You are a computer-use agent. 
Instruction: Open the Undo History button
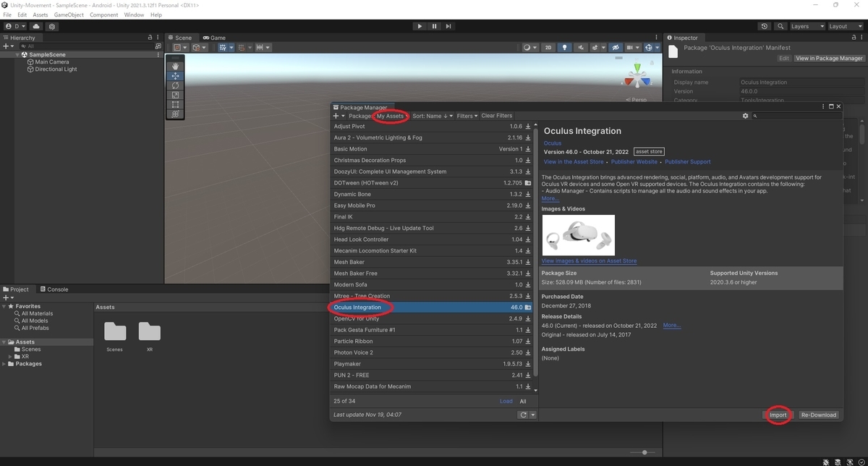point(765,26)
